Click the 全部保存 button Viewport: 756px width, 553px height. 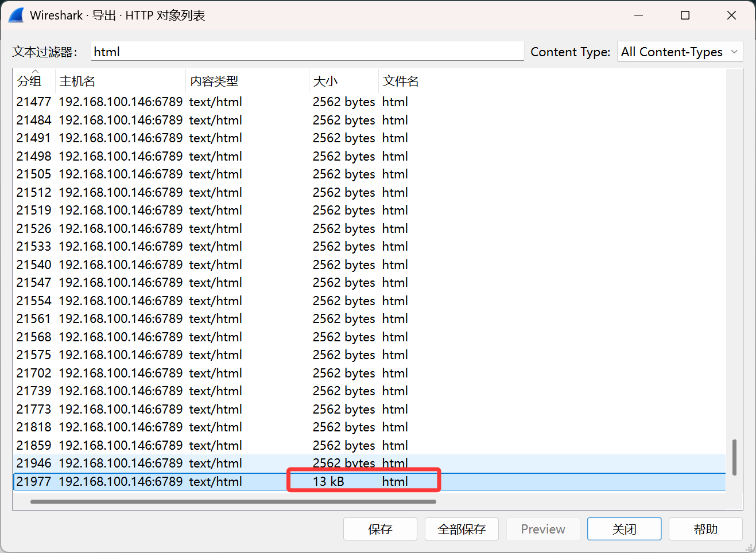tap(462, 529)
